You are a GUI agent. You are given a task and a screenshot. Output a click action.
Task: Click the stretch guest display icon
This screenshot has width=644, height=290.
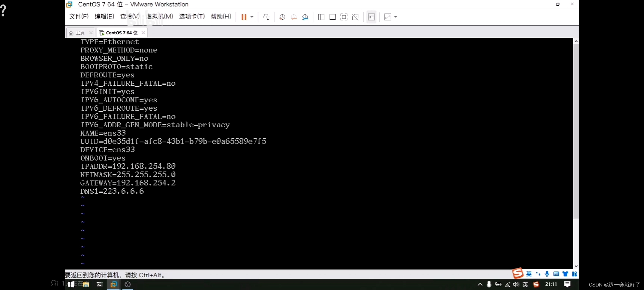coord(387,17)
